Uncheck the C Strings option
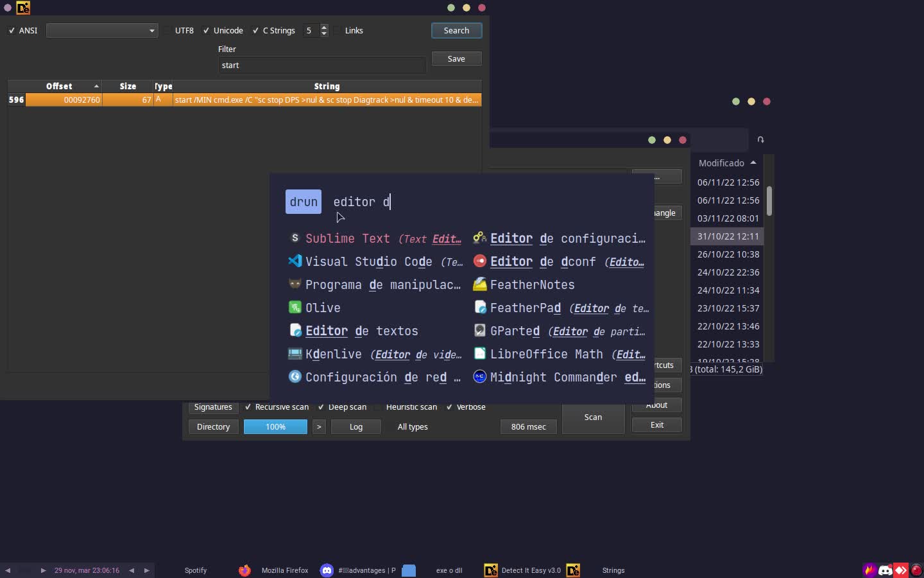This screenshot has width=924, height=578. [x=256, y=31]
